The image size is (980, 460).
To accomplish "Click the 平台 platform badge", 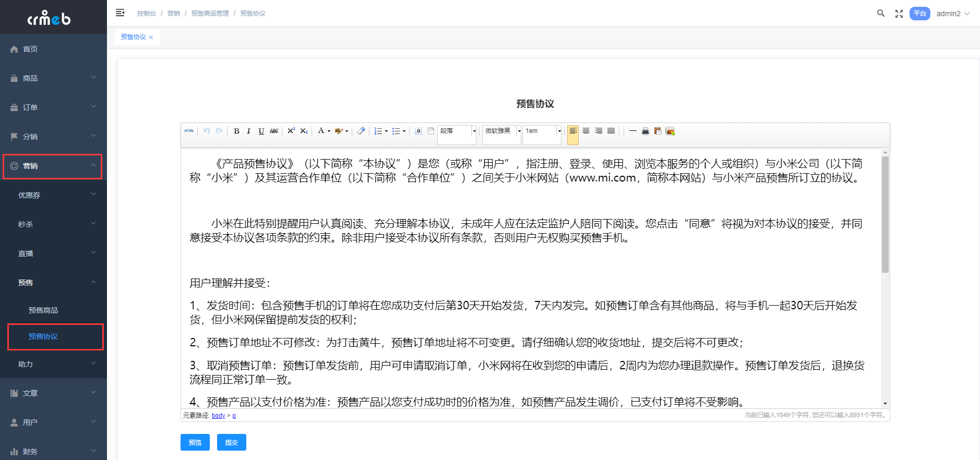I will tap(920, 14).
